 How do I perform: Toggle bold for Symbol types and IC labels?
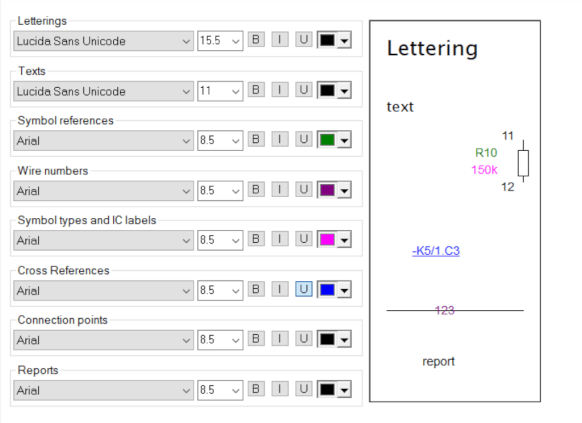[x=256, y=239]
